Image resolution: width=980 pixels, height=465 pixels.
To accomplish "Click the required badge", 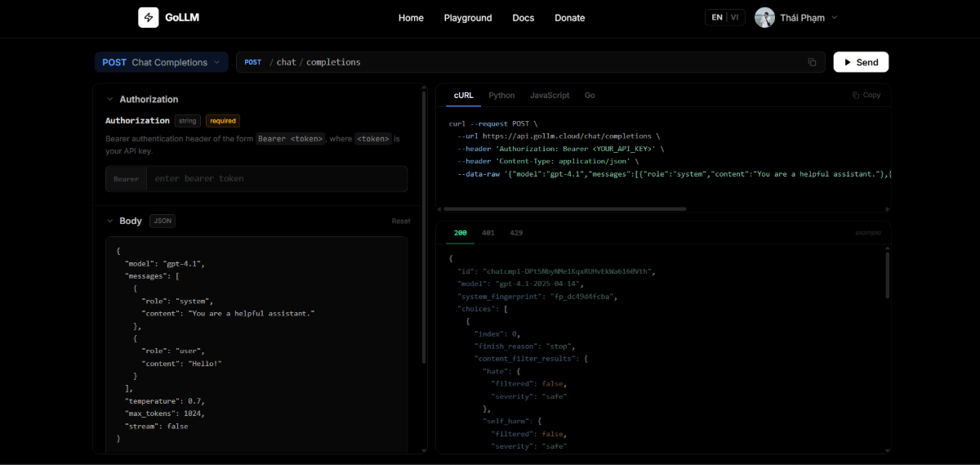I will [x=222, y=121].
